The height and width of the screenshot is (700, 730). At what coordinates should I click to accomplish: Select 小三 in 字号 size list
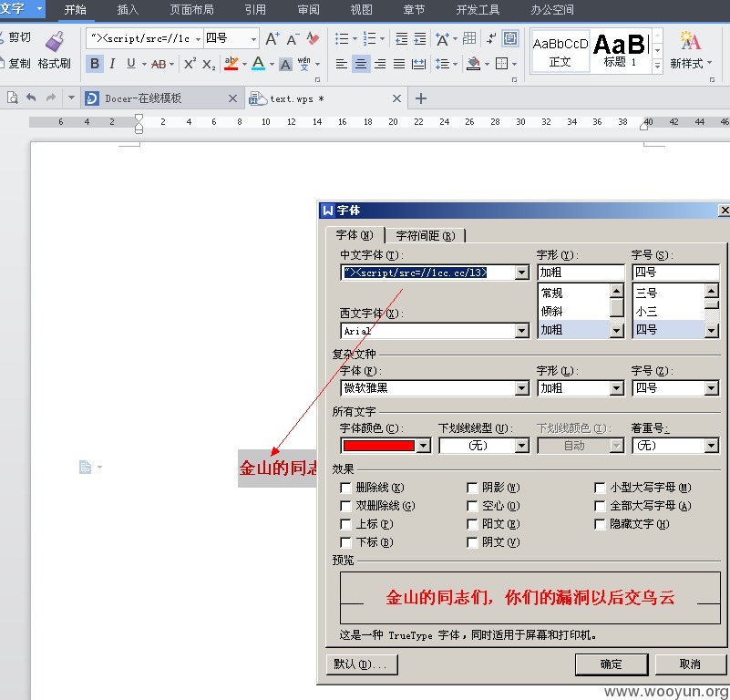click(669, 311)
